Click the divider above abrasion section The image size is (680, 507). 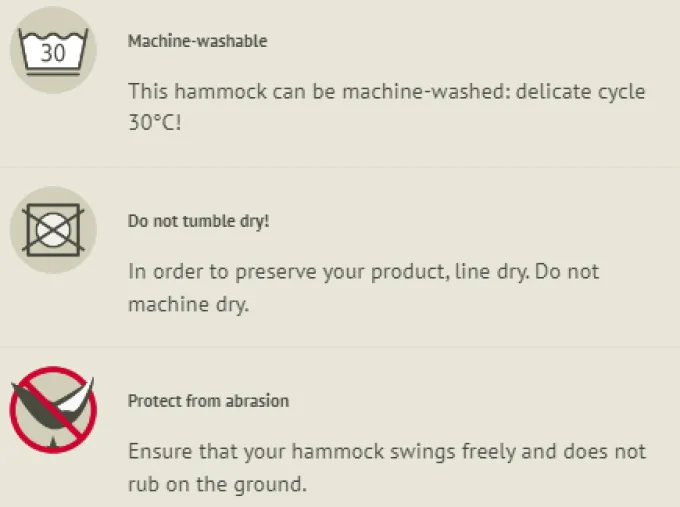pyautogui.click(x=340, y=347)
